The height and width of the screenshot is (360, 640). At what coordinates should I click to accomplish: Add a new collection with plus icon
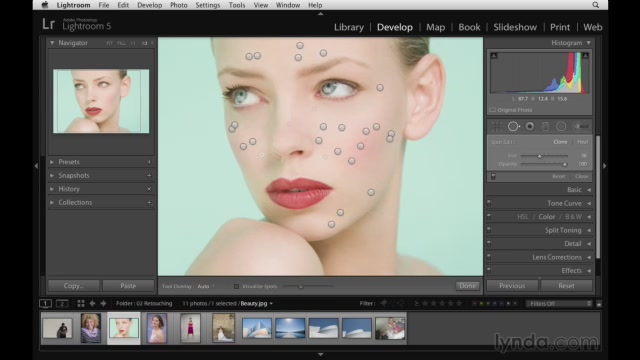click(x=149, y=202)
